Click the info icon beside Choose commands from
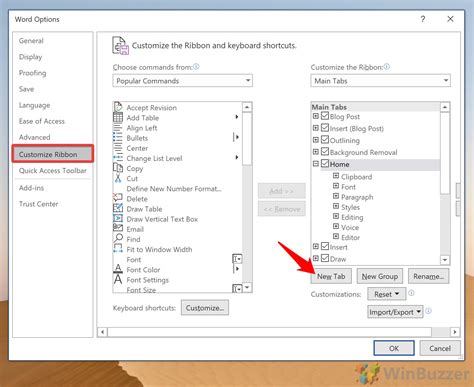This screenshot has height=387, width=474. click(196, 67)
